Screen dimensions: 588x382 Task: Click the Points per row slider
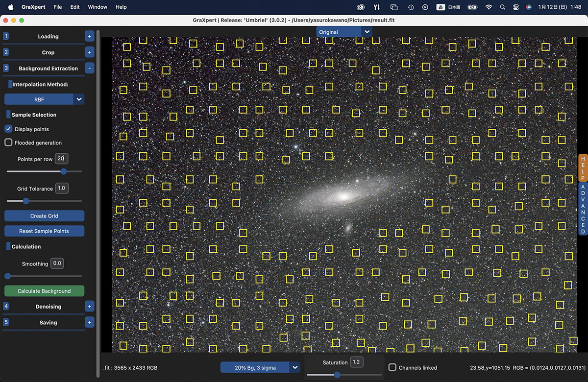pos(45,171)
